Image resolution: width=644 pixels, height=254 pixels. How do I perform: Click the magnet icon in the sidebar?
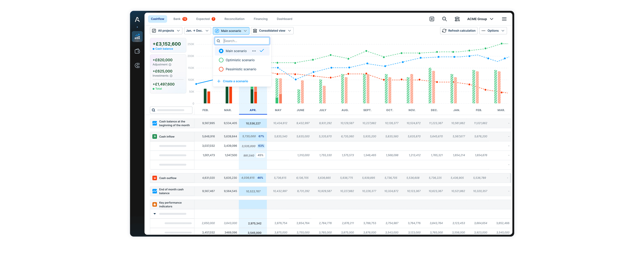[137, 66]
